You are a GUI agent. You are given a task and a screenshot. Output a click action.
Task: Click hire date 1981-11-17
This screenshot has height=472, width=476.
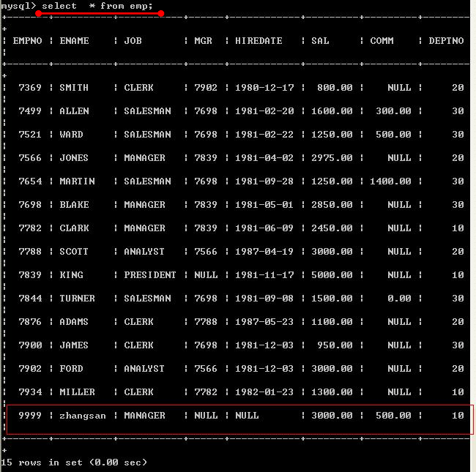click(x=264, y=275)
